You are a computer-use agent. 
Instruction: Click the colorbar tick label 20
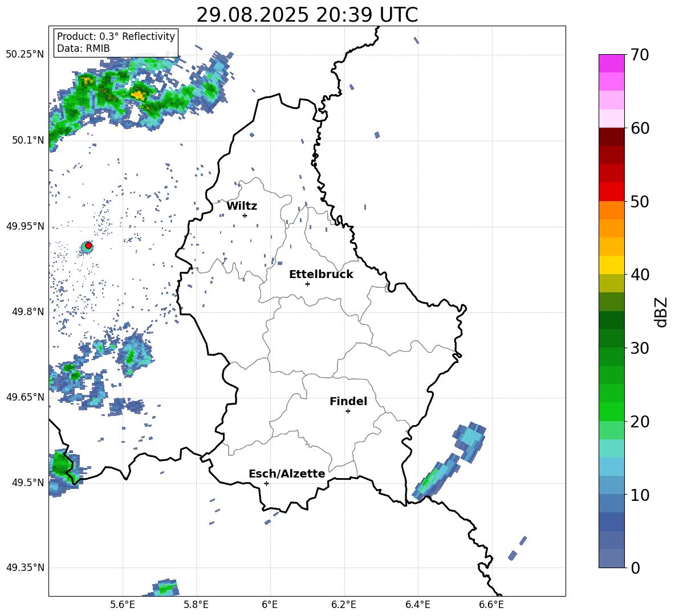pyautogui.click(x=640, y=421)
